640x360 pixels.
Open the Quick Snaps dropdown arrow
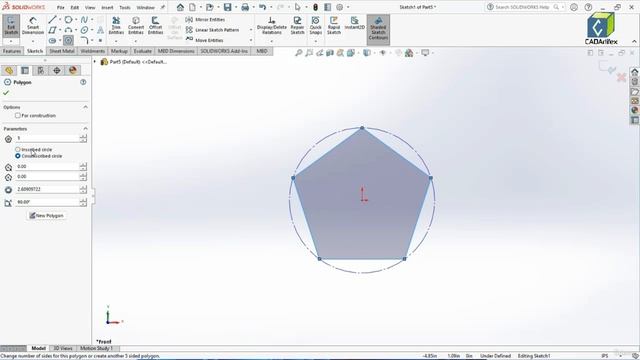click(x=316, y=41)
